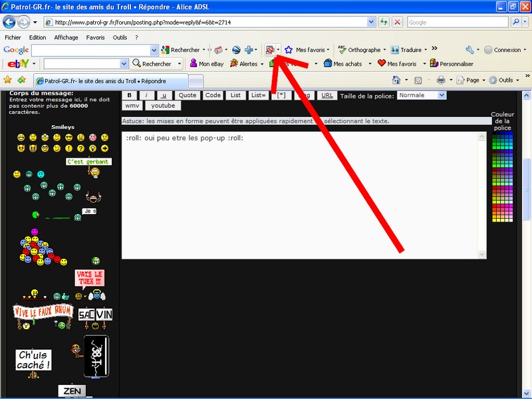
Task: Open the Affichage menu
Action: tap(66, 37)
